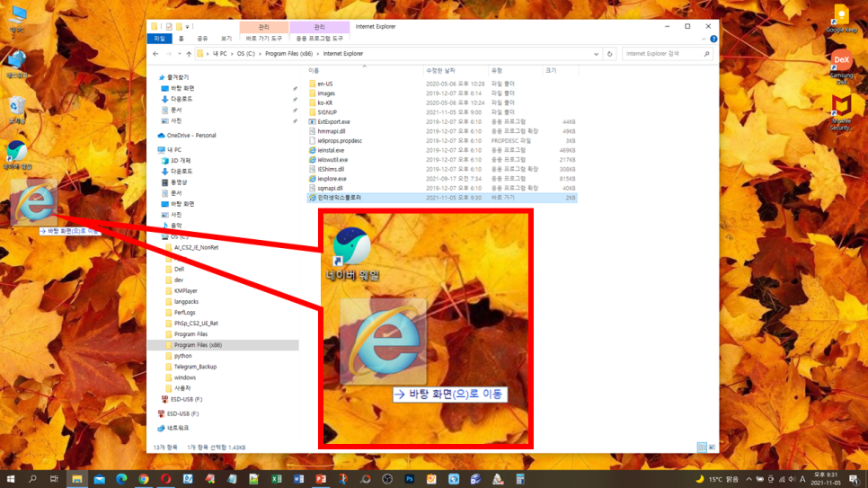868x488 pixels.
Task: Go back with the back arrow
Action: click(x=155, y=54)
